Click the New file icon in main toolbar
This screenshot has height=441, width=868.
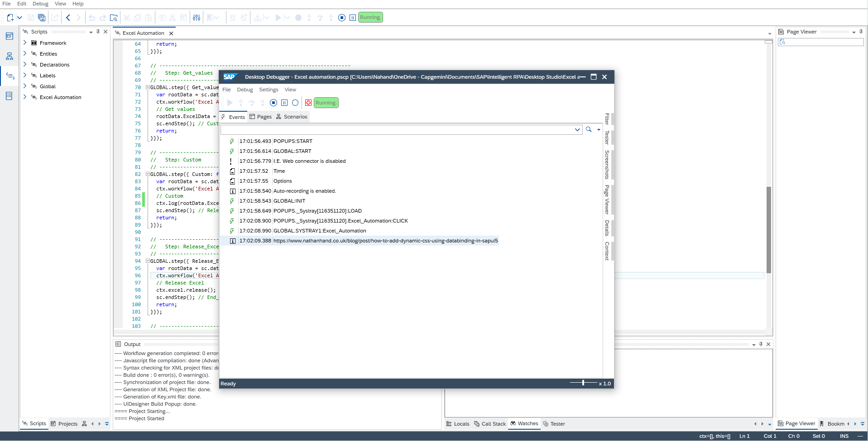click(x=10, y=18)
